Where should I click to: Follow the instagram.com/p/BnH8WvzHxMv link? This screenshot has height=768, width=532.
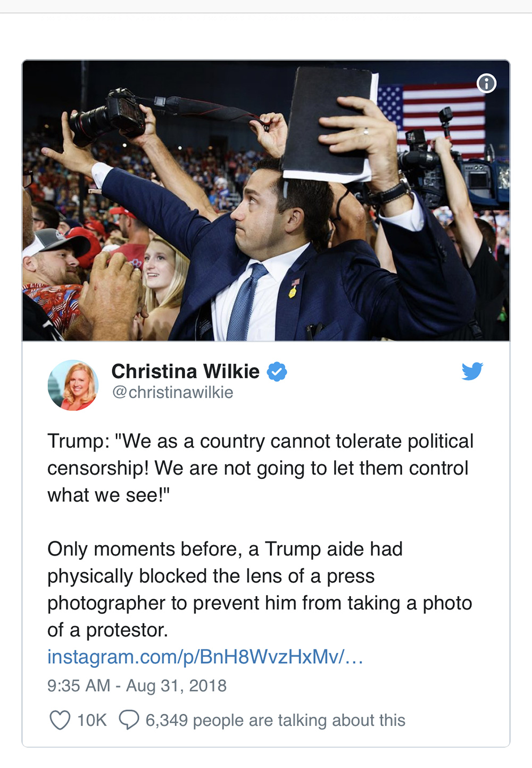pos(205,657)
